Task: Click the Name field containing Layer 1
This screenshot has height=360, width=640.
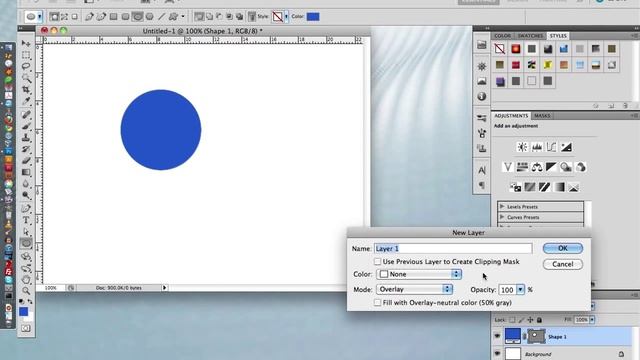Action: (x=453, y=249)
